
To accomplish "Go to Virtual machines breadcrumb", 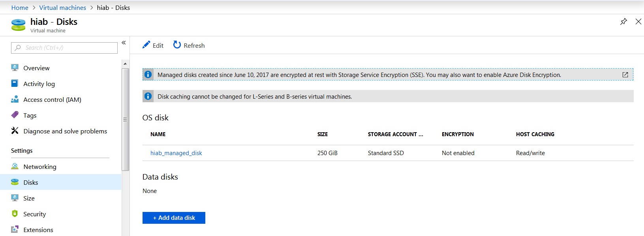I will click(x=62, y=7).
